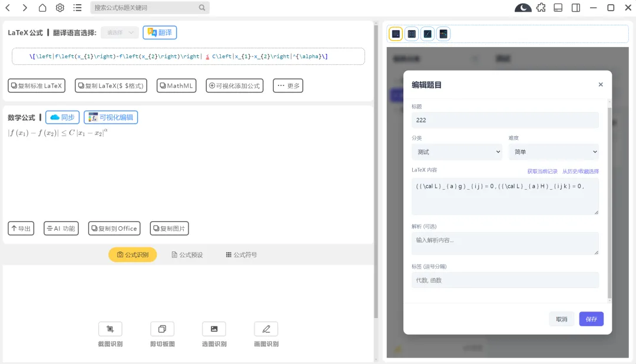Toggle the side panel layout icon
This screenshot has width=636, height=364.
[x=575, y=7]
